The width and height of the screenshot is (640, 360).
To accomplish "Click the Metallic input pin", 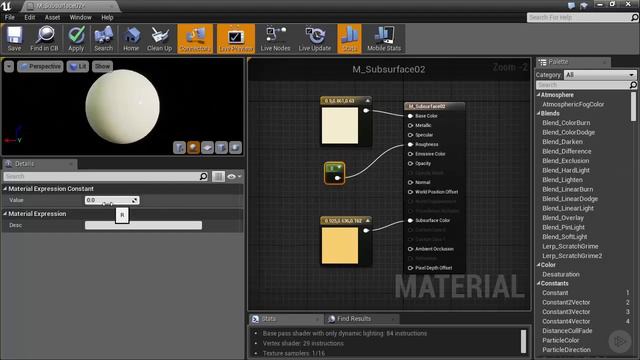I will click(411, 125).
